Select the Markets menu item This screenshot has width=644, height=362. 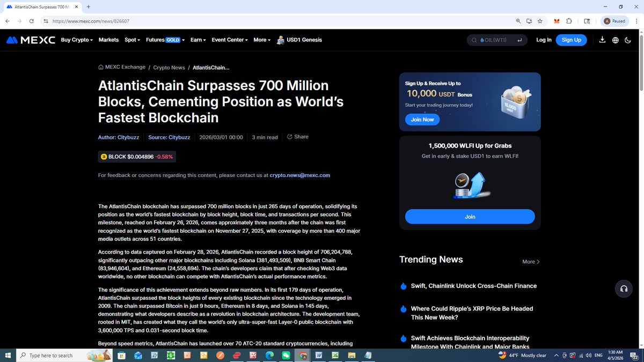click(108, 40)
